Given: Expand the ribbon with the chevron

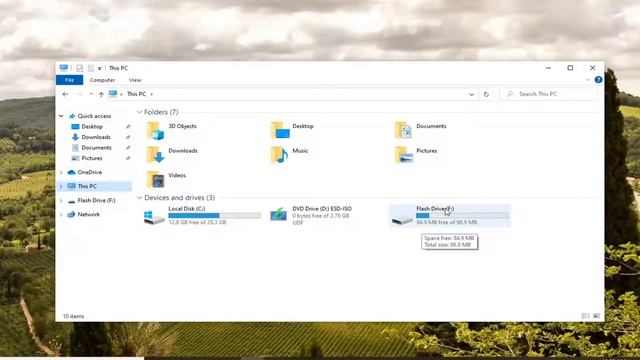Looking at the screenshot, I should click(x=588, y=80).
